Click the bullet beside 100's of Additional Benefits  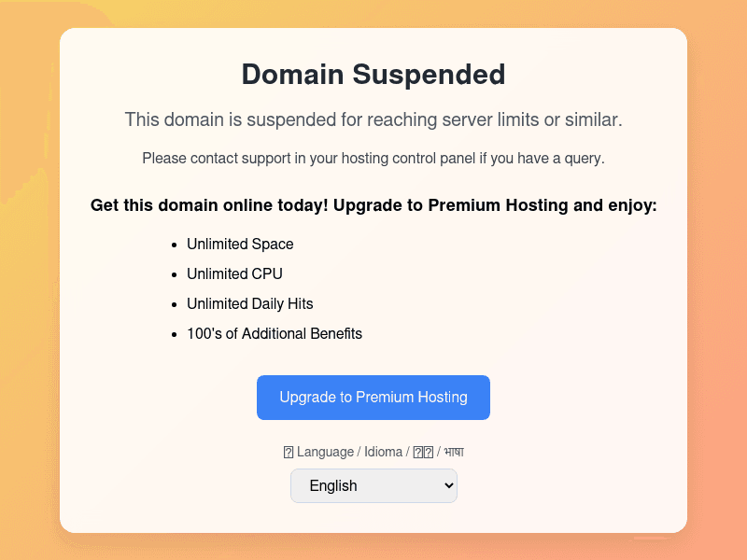(174, 334)
